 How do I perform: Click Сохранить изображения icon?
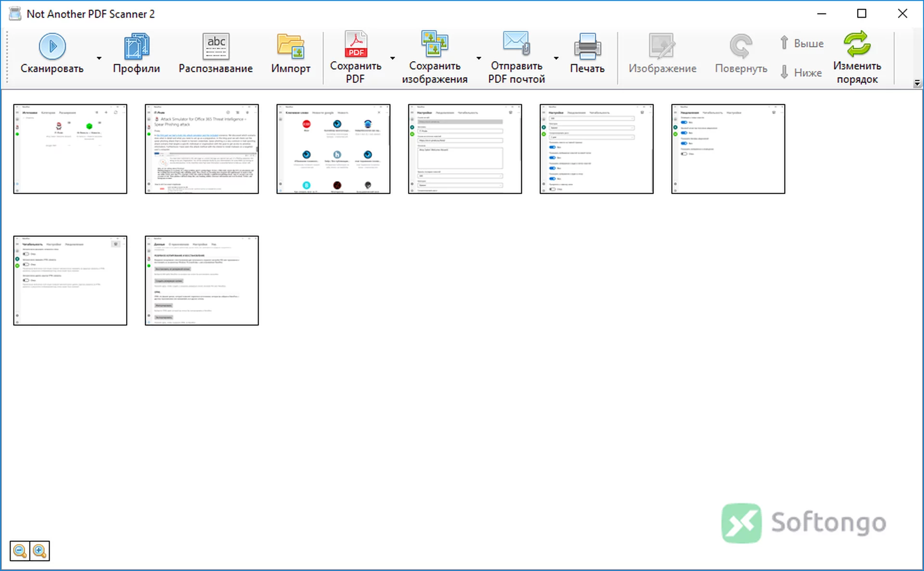(435, 44)
